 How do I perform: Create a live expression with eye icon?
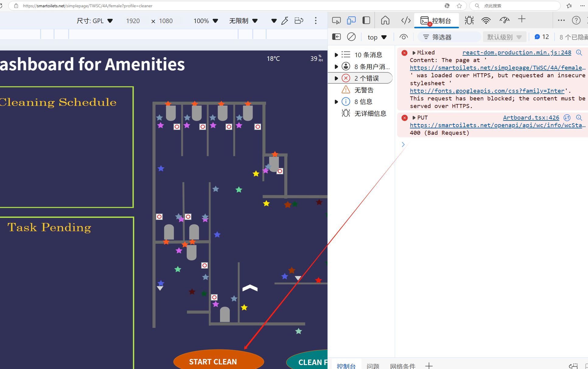[x=404, y=37]
